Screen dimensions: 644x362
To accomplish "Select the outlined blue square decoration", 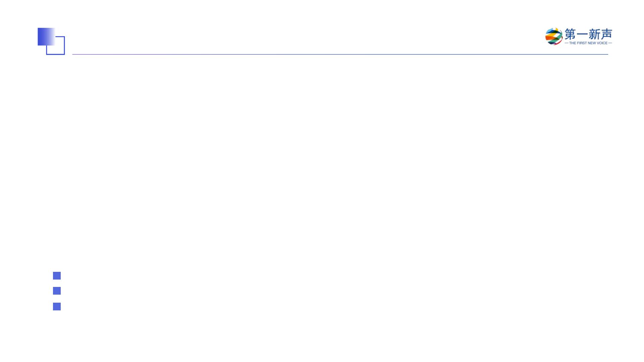I will click(55, 46).
